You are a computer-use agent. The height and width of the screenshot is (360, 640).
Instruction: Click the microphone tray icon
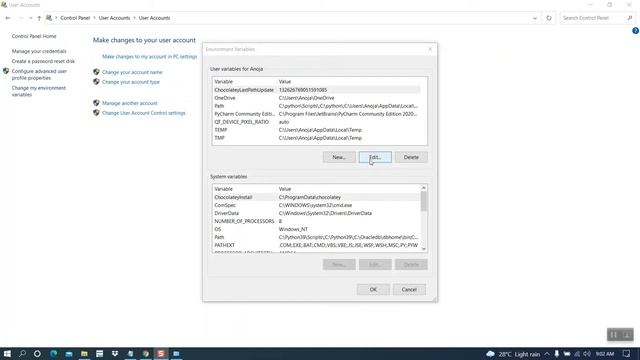[556, 354]
